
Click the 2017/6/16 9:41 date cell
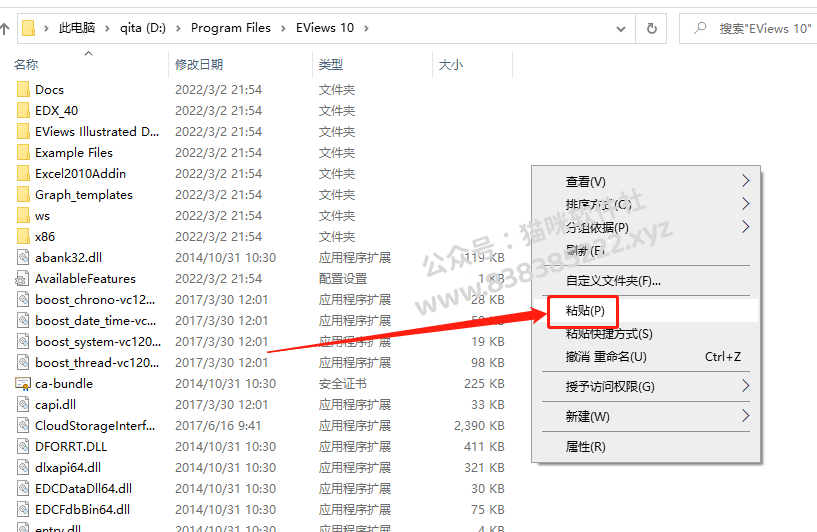(x=218, y=426)
